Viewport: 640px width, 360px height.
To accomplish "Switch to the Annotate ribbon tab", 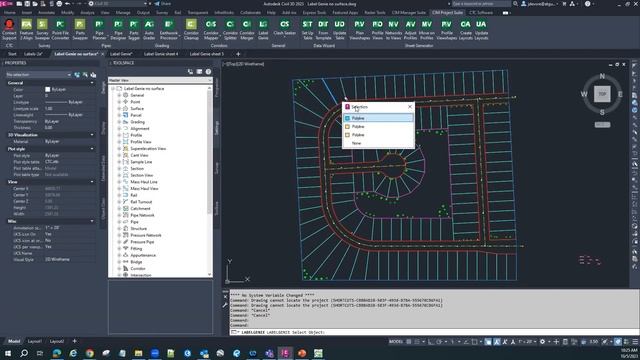I will tap(46, 13).
